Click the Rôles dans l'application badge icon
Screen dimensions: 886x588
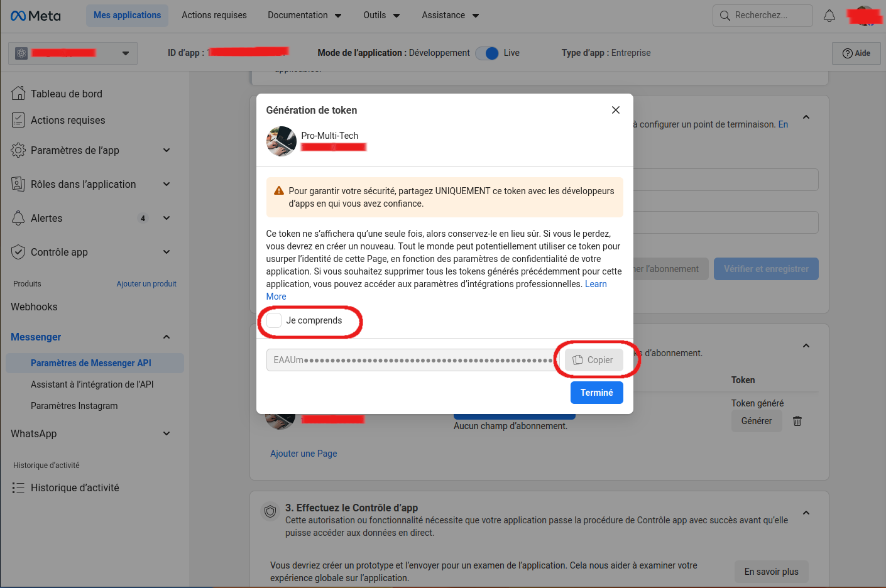18,184
